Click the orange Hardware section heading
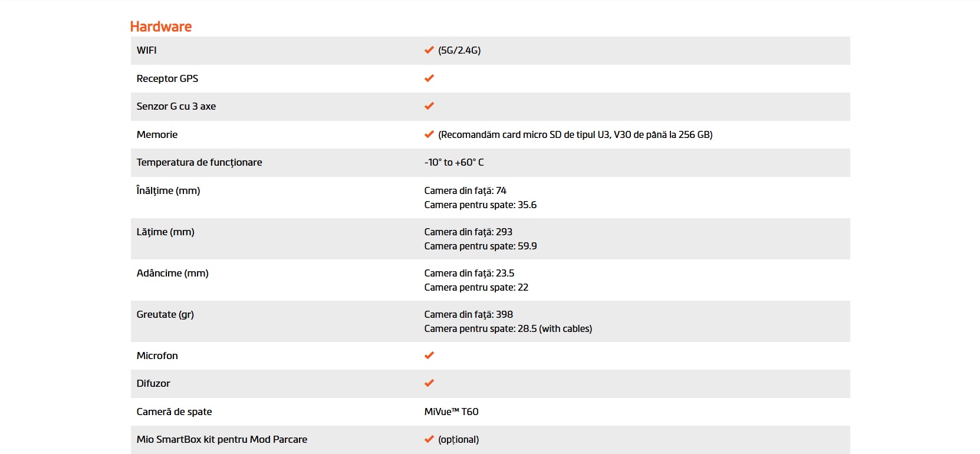Screen dimensions: 980x454 tap(161, 27)
